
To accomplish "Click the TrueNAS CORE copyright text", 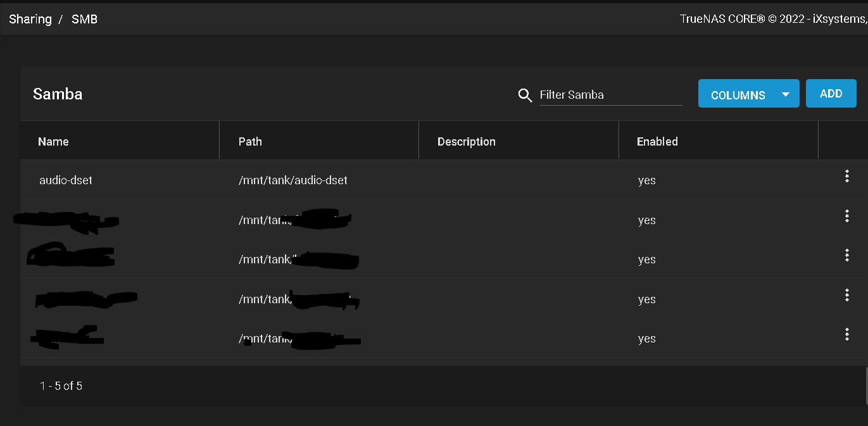I will coord(774,19).
